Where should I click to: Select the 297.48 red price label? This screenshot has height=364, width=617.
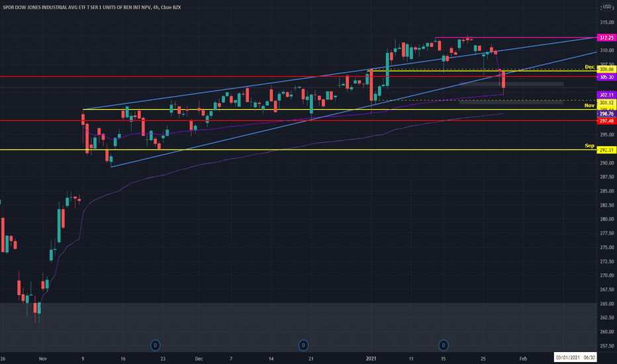(x=606, y=121)
